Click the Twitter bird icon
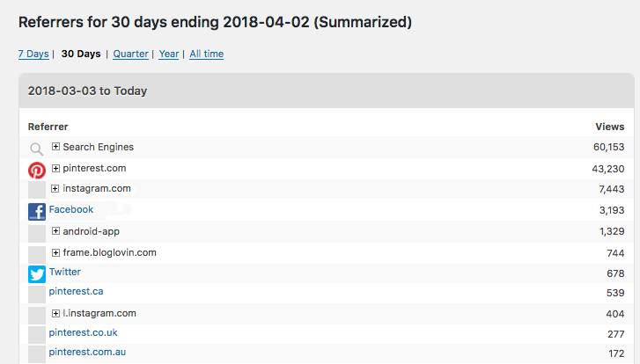This screenshot has height=364, width=640. click(37, 274)
